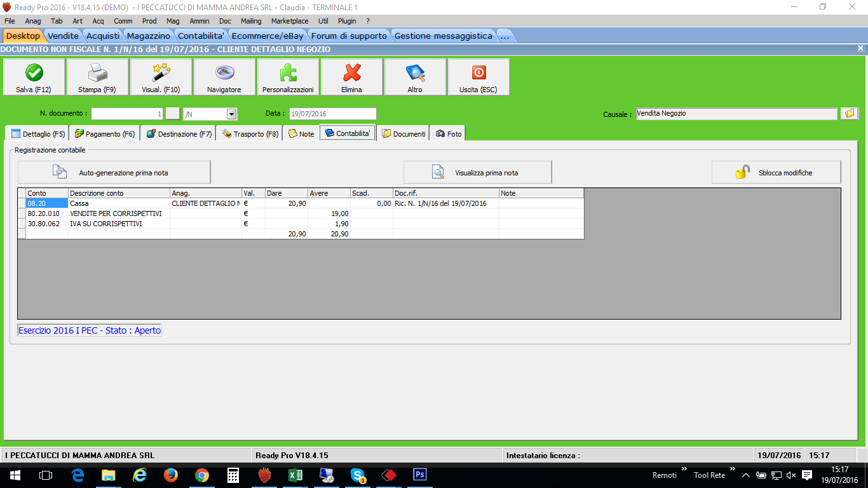Click Auto-generazione prima nota button
This screenshot has height=488, width=868.
pyautogui.click(x=114, y=172)
